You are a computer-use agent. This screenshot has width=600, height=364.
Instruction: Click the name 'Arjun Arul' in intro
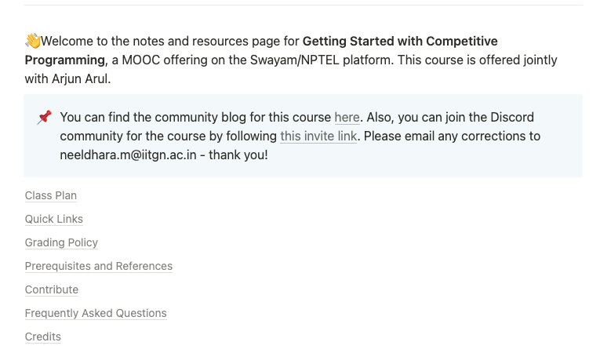click(81, 79)
